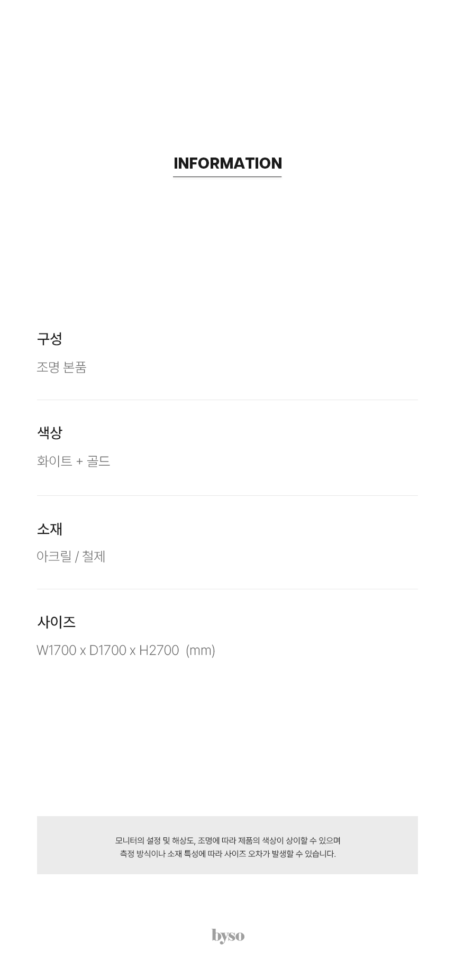Click the divider line below 조명 본품

(x=228, y=400)
